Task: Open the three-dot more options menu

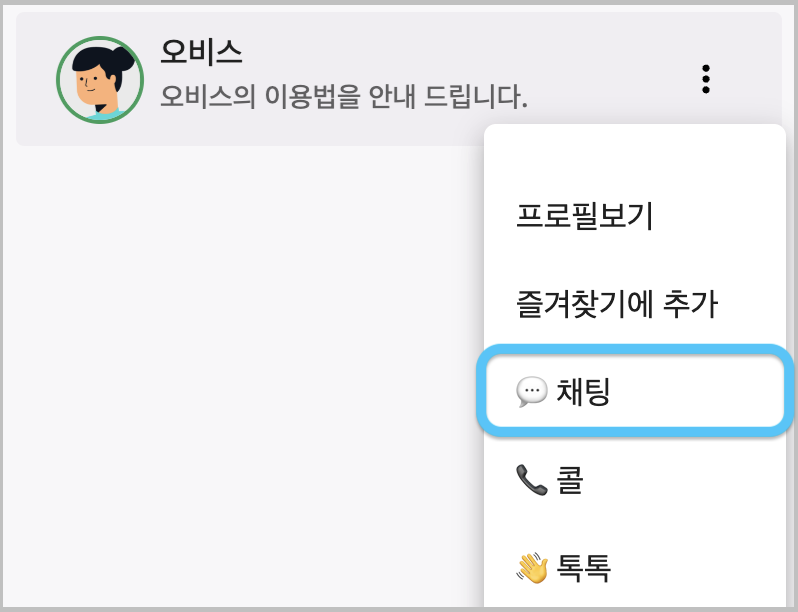Action: [x=705, y=79]
